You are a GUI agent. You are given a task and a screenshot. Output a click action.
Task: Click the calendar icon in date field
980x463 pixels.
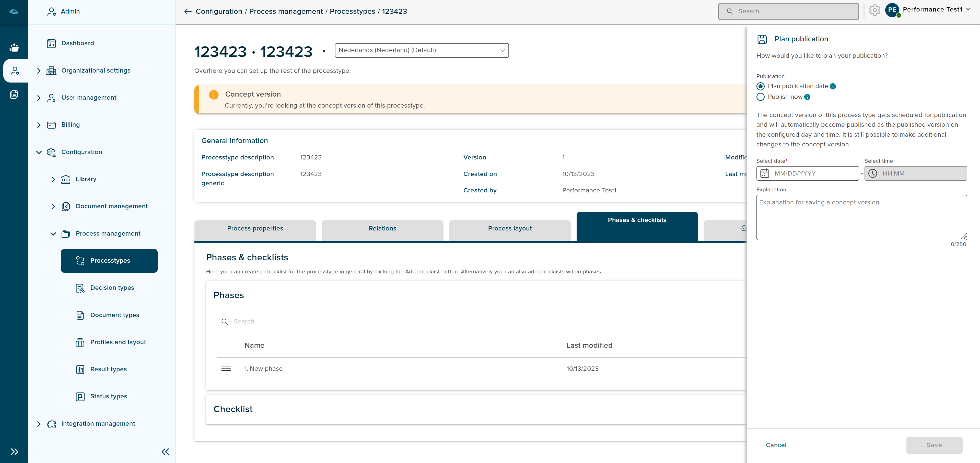(x=765, y=173)
